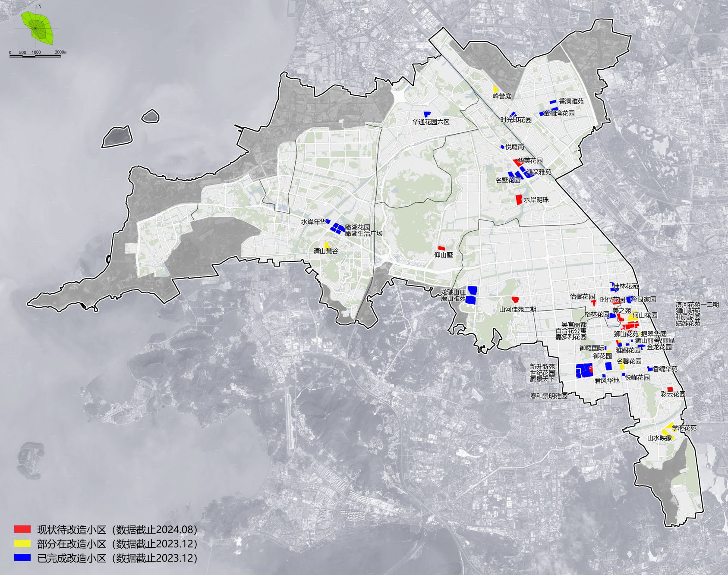Select the 春和景明雅园 label
This screenshot has width=728, height=575.
(548, 396)
